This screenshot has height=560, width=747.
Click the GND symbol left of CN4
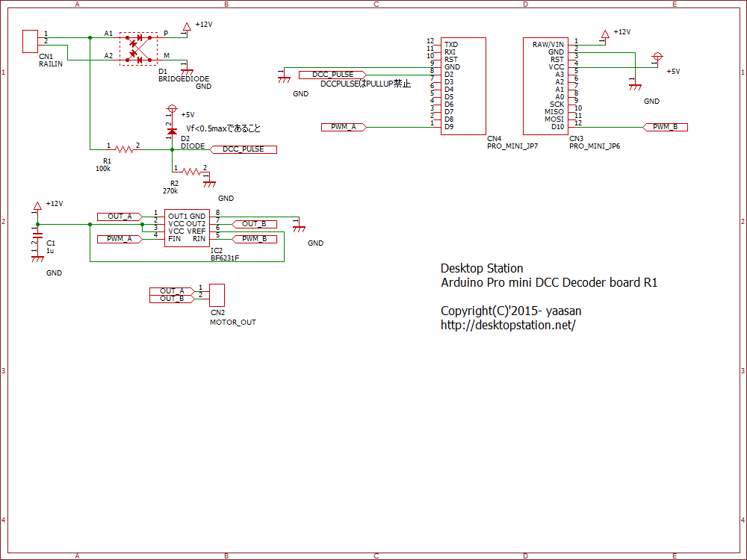[x=284, y=80]
